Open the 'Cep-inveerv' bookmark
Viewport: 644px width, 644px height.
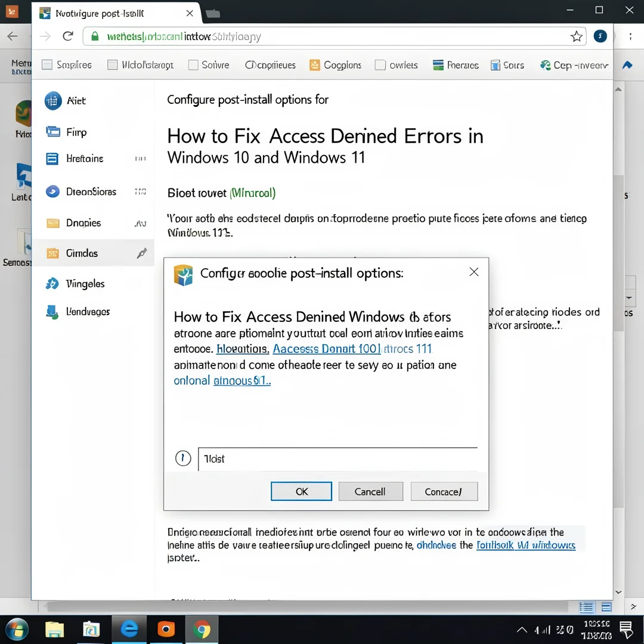click(x=574, y=65)
